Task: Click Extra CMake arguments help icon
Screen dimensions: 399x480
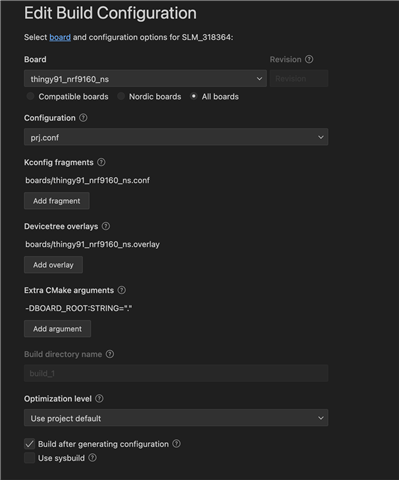Action: tap(122, 290)
